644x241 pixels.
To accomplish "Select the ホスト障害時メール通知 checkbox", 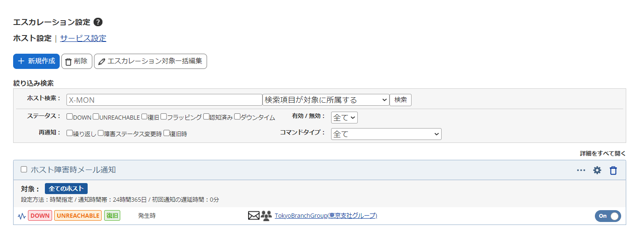I will click(24, 170).
